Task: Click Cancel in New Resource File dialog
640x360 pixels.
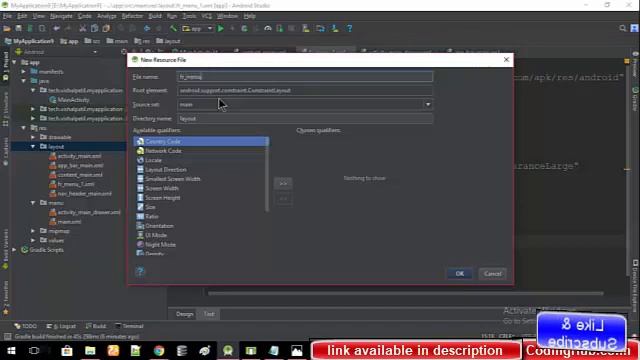Action: click(x=493, y=274)
